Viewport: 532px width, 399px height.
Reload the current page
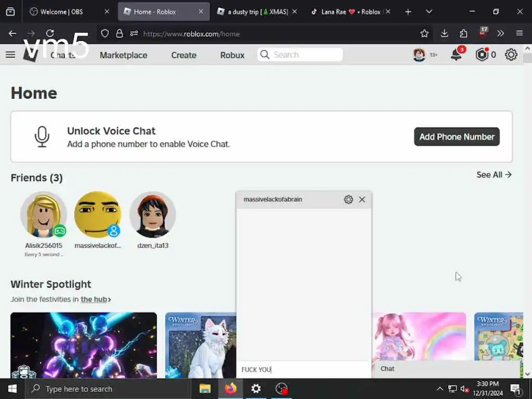(x=50, y=33)
